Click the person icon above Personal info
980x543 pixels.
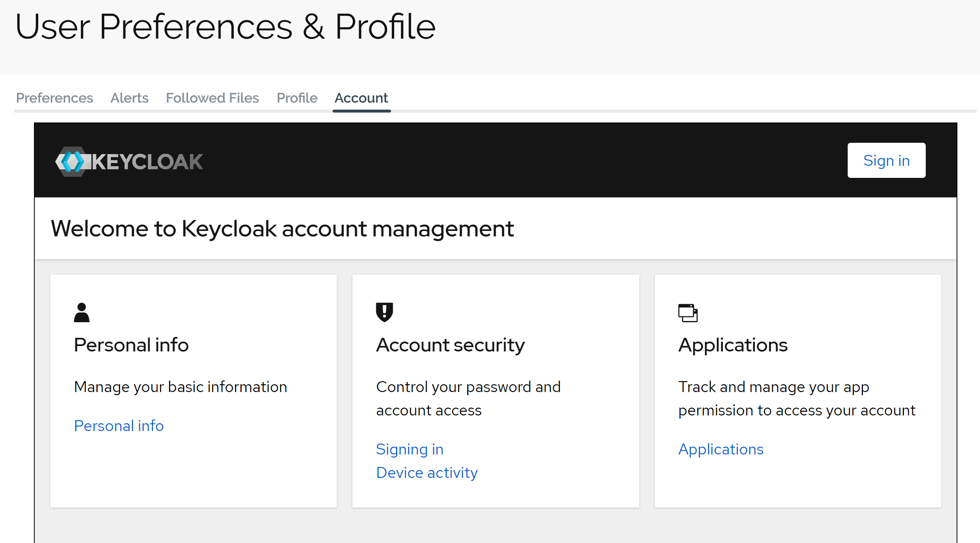82,312
